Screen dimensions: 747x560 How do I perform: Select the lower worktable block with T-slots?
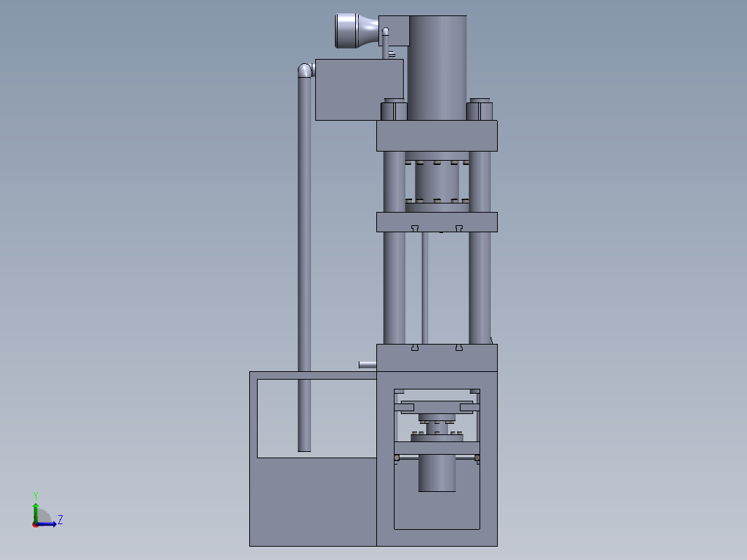pyautogui.click(x=437, y=358)
